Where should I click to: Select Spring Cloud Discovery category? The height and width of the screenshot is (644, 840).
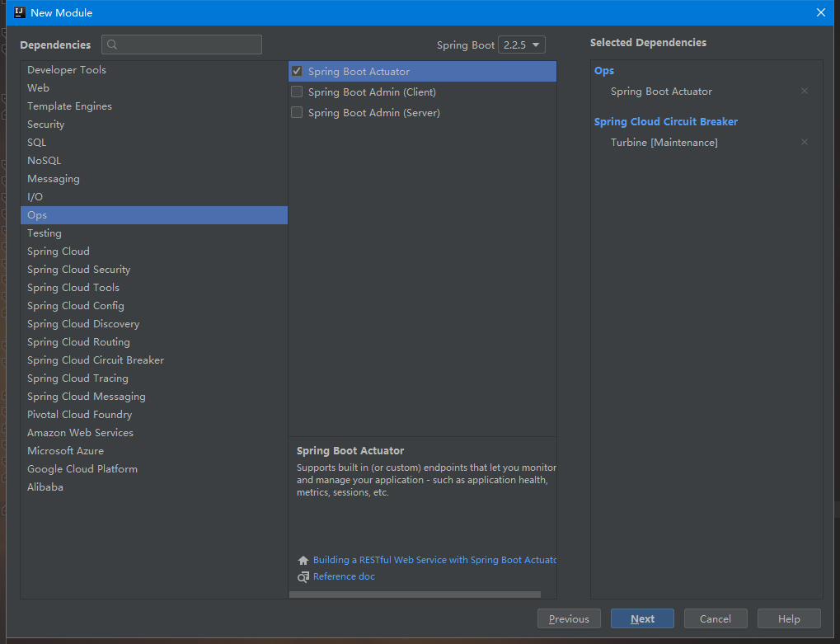(x=154, y=324)
